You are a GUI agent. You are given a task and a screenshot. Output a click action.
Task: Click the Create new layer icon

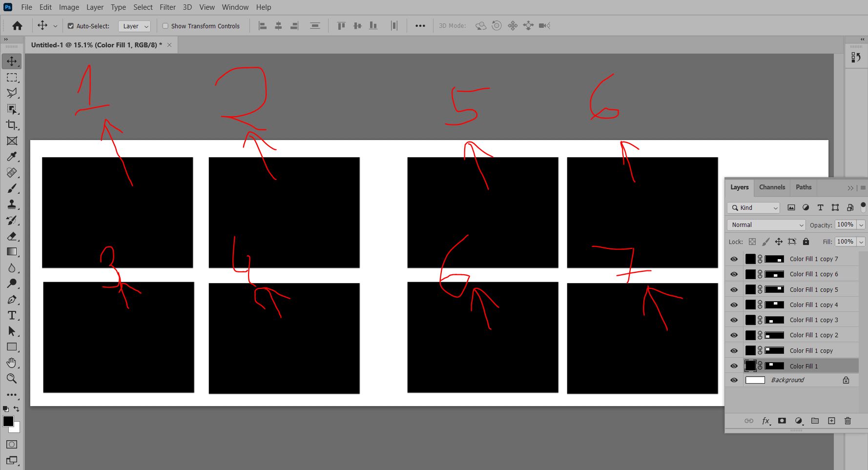tap(831, 421)
